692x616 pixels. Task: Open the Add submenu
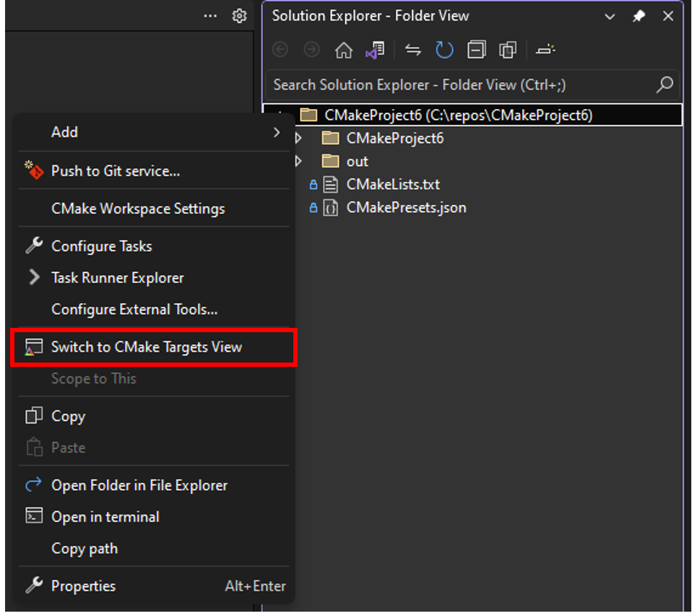pos(64,132)
